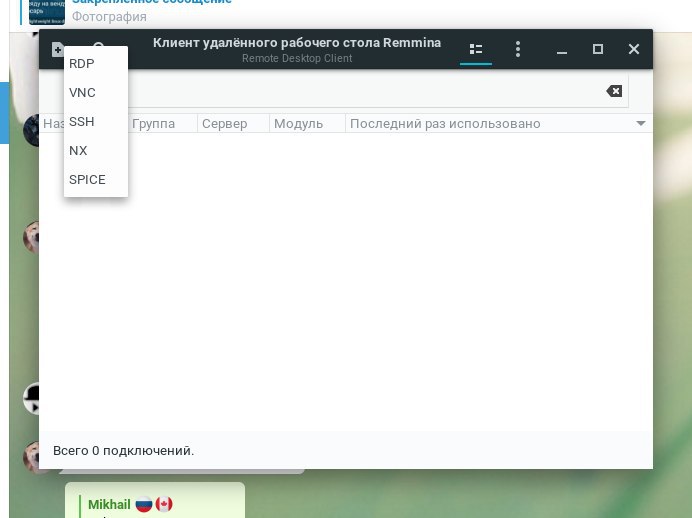
Task: Sort connections by Модуль column
Action: tap(307, 124)
